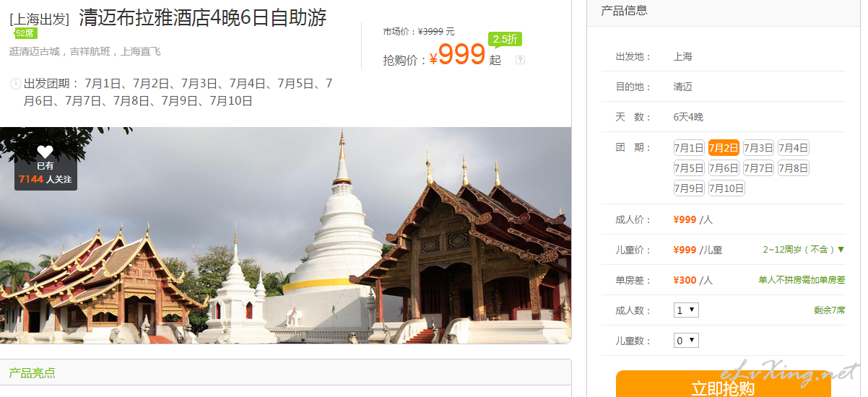868x397 pixels.
Task: Click the 单人不拼房需加单房差 note
Action: (x=802, y=280)
